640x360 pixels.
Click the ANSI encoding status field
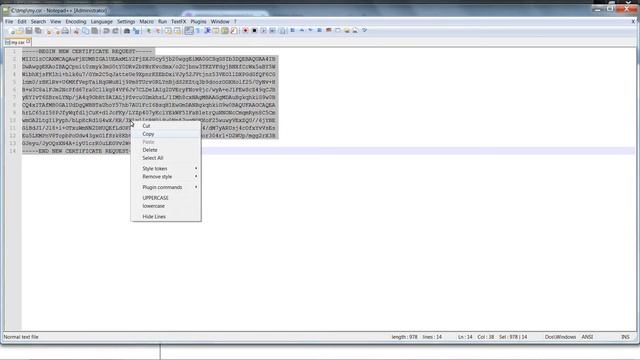click(x=587, y=337)
